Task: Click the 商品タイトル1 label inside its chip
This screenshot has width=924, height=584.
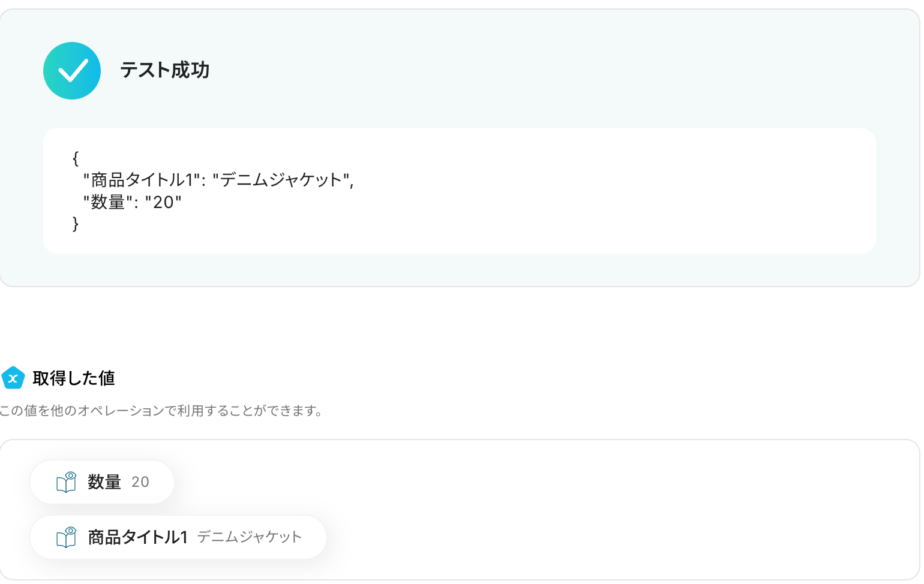Action: coord(138,537)
